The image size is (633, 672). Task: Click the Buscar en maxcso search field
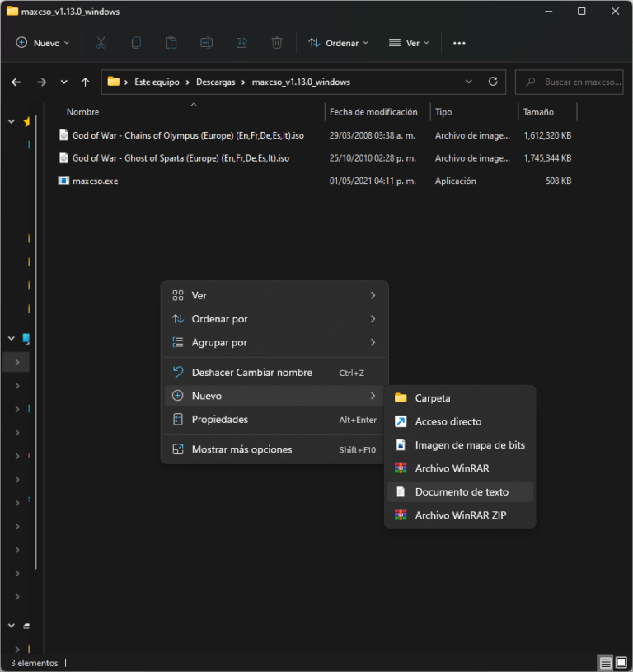[x=577, y=82]
